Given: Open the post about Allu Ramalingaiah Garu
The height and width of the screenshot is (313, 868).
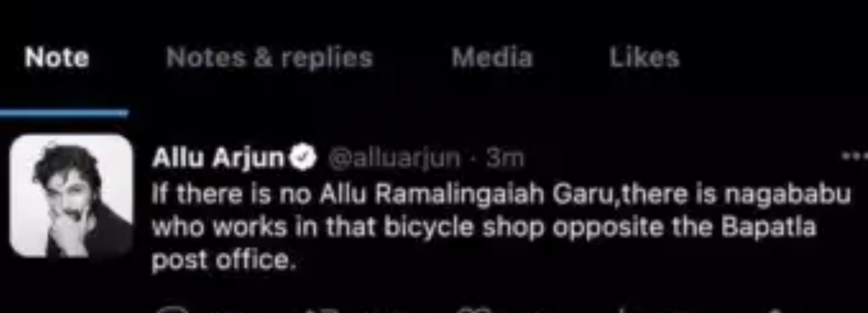Looking at the screenshot, I should (501, 227).
